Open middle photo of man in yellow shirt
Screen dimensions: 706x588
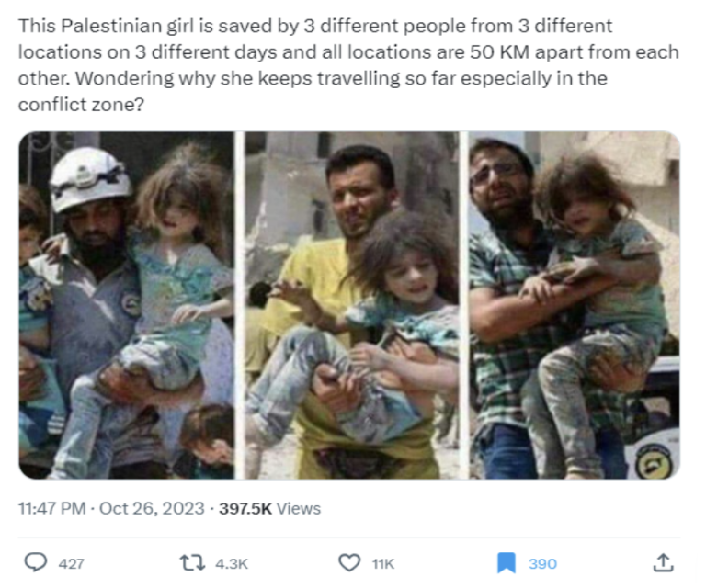coord(352,305)
